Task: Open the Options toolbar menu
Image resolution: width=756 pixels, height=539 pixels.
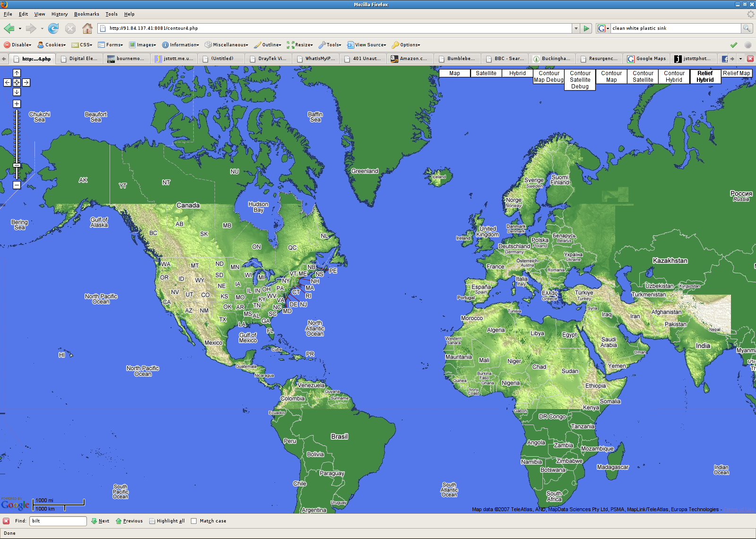Action: point(406,45)
